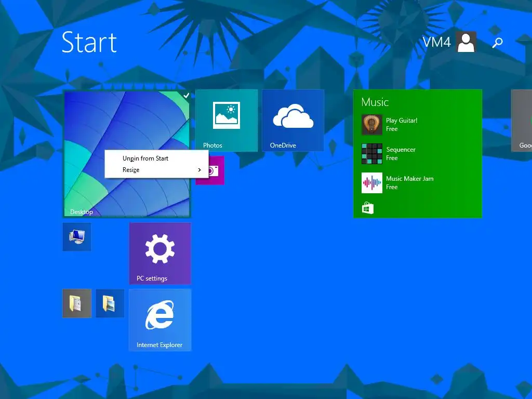This screenshot has height=399, width=532.
Task: Expand the Resize submenu arrow
Action: point(199,170)
